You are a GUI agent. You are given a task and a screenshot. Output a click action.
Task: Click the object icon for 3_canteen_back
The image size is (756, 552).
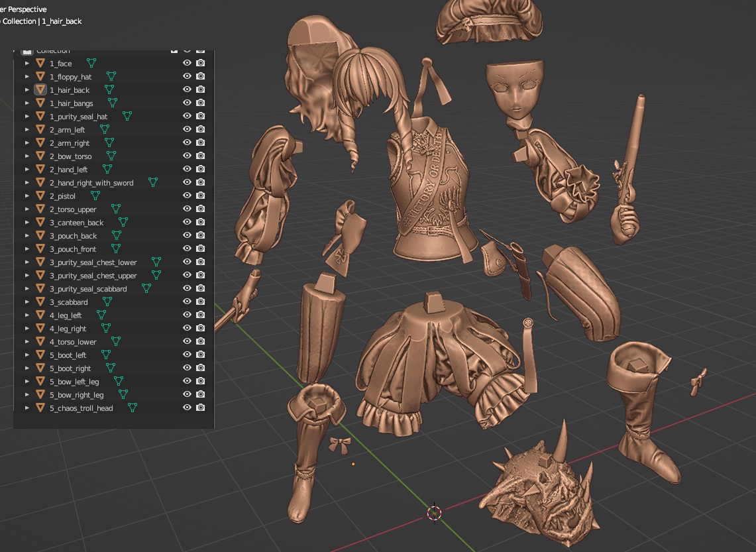click(x=40, y=222)
